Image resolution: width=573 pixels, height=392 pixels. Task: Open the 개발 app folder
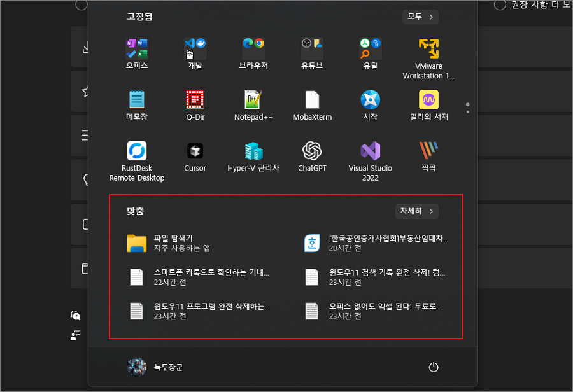coord(195,53)
